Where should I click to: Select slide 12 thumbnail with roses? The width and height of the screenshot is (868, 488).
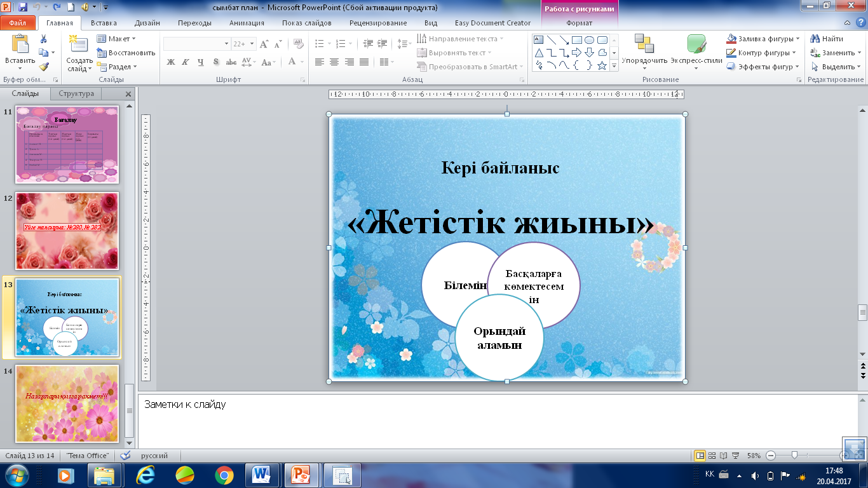(x=67, y=231)
